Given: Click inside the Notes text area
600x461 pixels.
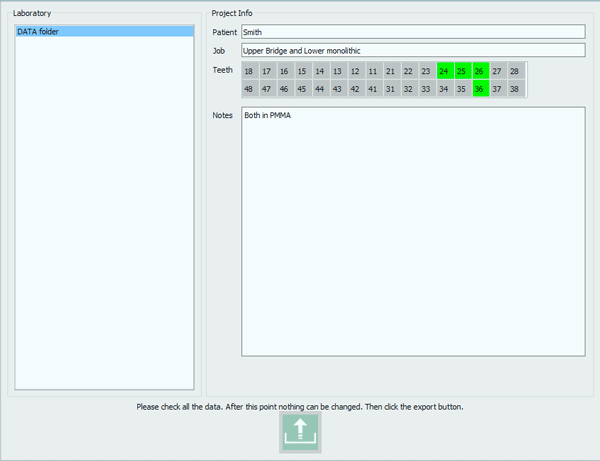Looking at the screenshot, I should click(x=412, y=230).
